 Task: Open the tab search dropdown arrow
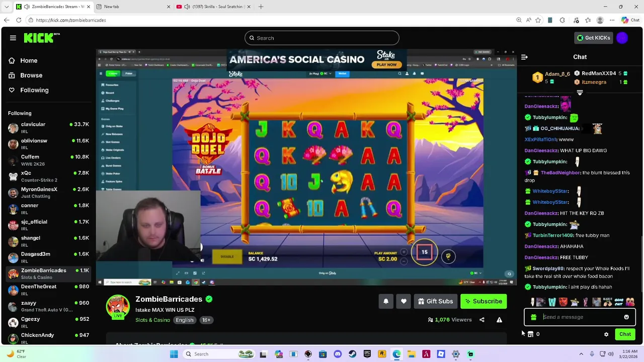pyautogui.click(x=6, y=7)
